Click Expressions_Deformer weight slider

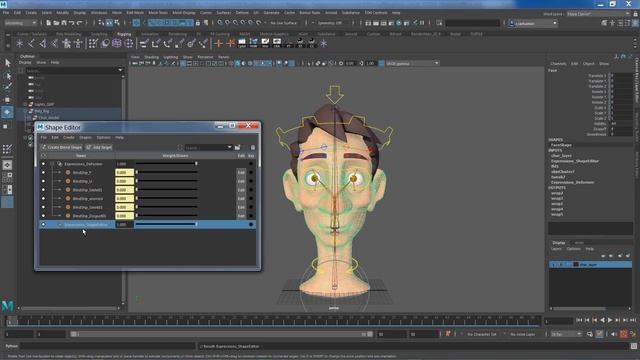[x=167, y=164]
